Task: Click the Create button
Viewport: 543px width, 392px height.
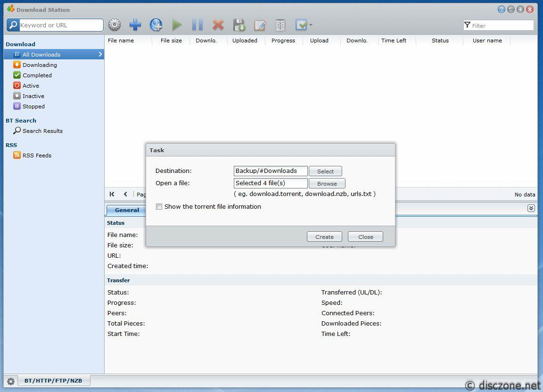Action: pos(324,237)
